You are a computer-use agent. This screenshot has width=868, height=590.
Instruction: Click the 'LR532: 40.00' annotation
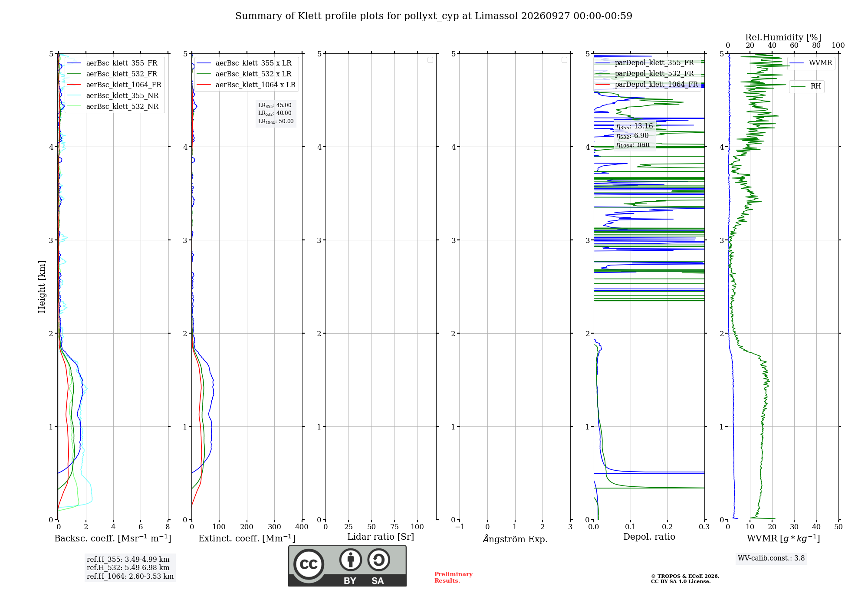click(x=275, y=113)
